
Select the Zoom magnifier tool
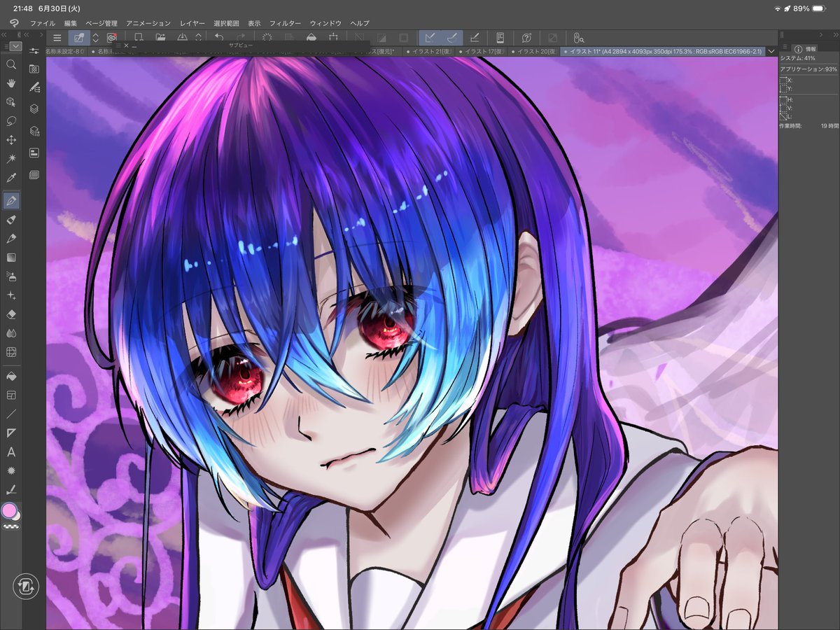click(11, 64)
